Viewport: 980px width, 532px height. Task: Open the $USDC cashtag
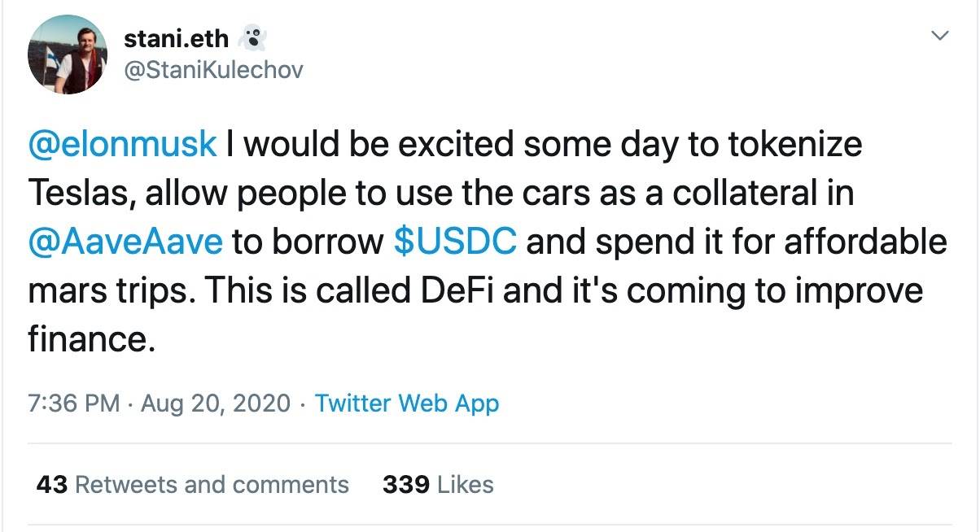[454, 242]
